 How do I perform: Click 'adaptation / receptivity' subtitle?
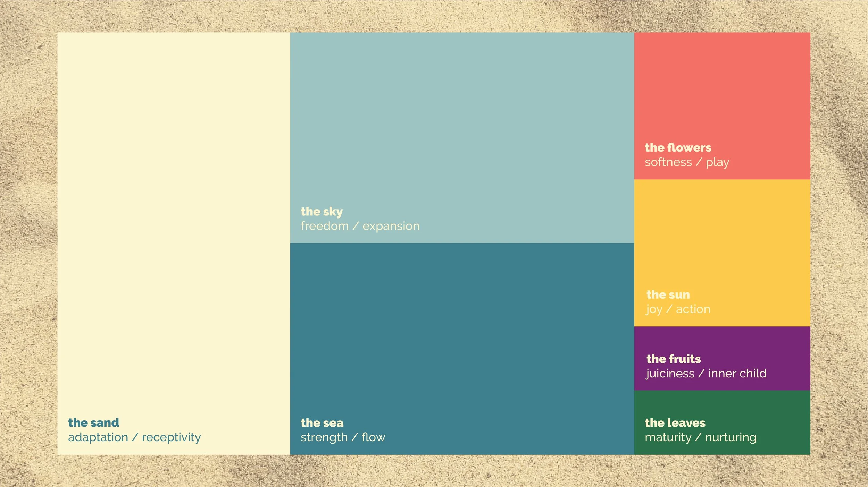pos(134,437)
